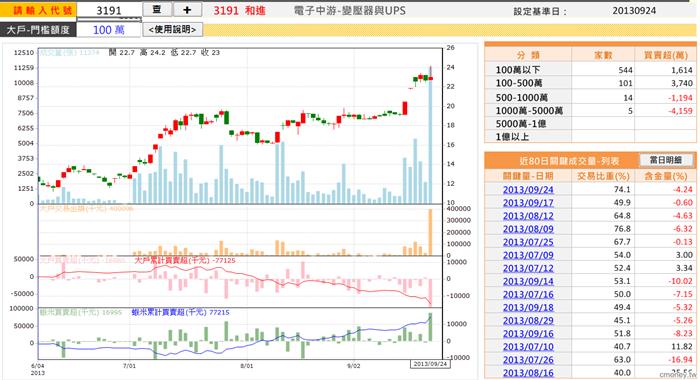This screenshot has width=700, height=380.
Task: Open the 2013/07/09 date link
Action: [x=528, y=255]
